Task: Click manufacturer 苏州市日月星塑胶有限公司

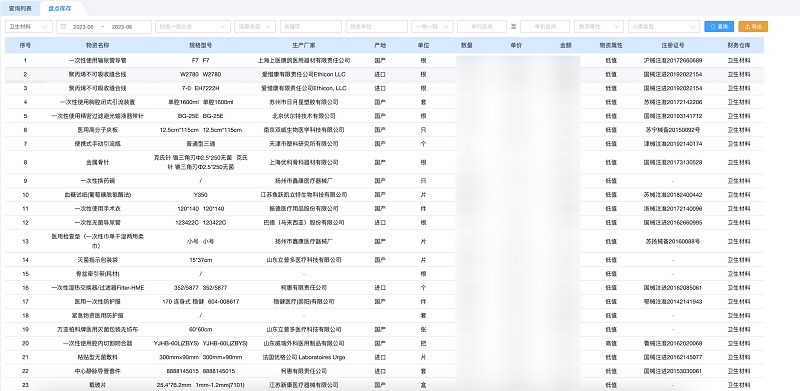Action: click(304, 102)
